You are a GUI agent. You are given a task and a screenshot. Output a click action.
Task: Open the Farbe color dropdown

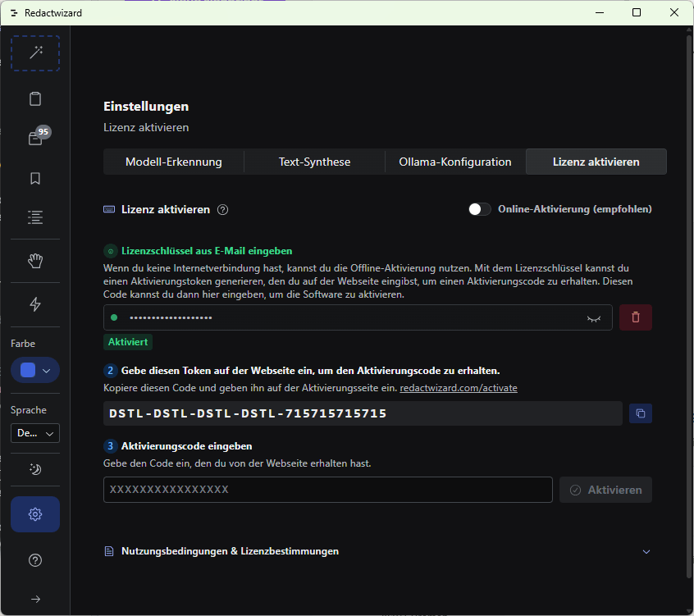click(x=35, y=371)
